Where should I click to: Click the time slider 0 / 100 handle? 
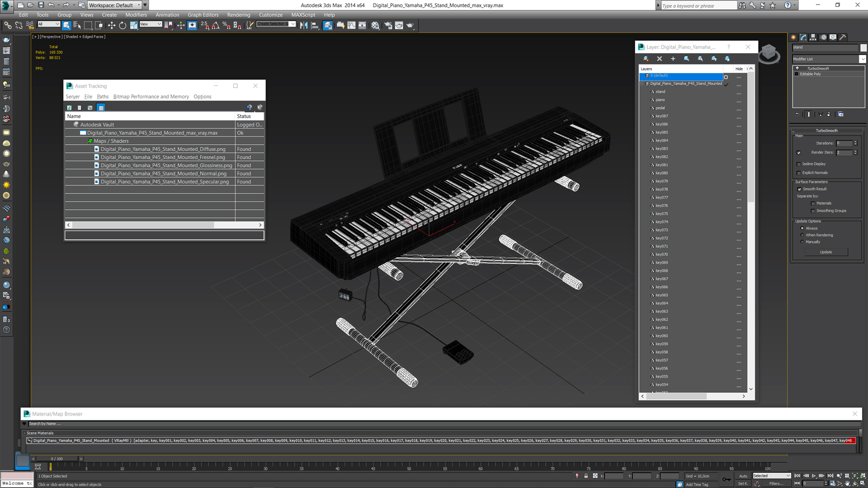point(57,459)
